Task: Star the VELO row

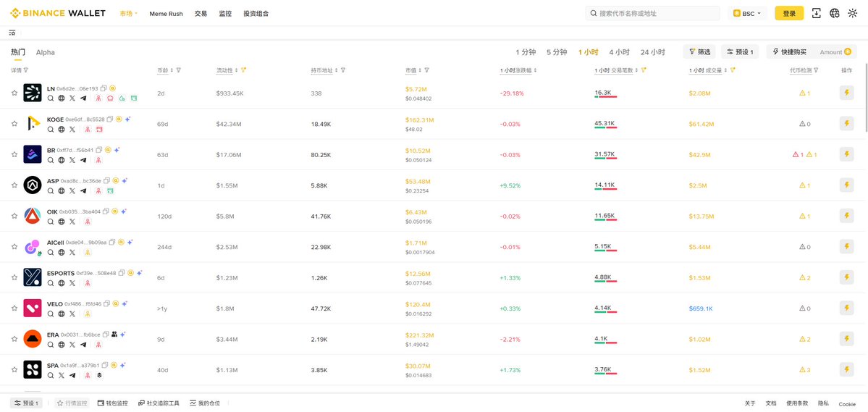Action: pyautogui.click(x=14, y=308)
